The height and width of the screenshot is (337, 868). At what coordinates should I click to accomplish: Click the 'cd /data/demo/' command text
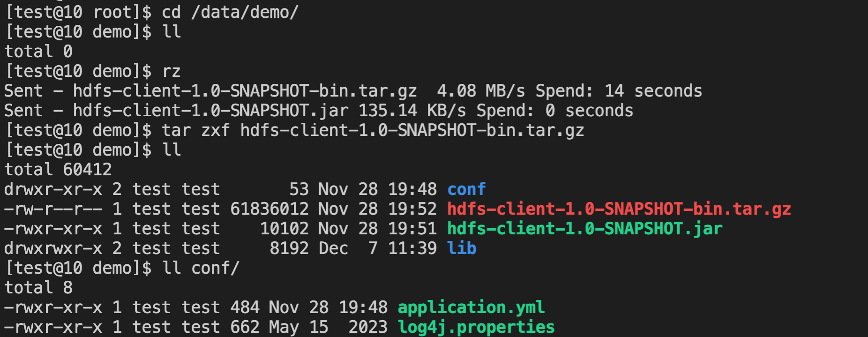(x=230, y=12)
